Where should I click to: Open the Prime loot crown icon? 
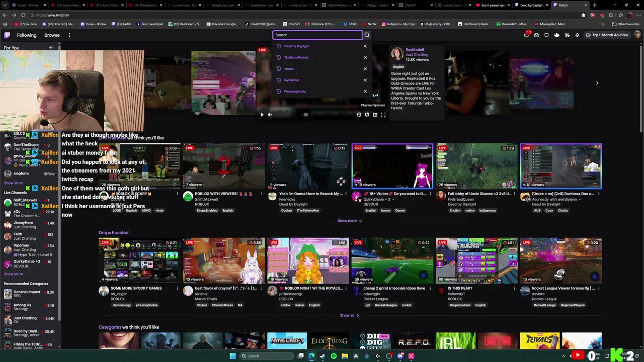tap(526, 35)
